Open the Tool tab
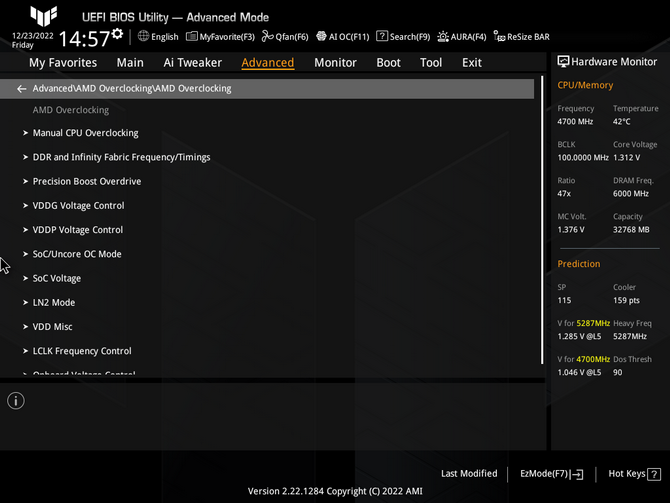This screenshot has height=503, width=670. point(431,63)
